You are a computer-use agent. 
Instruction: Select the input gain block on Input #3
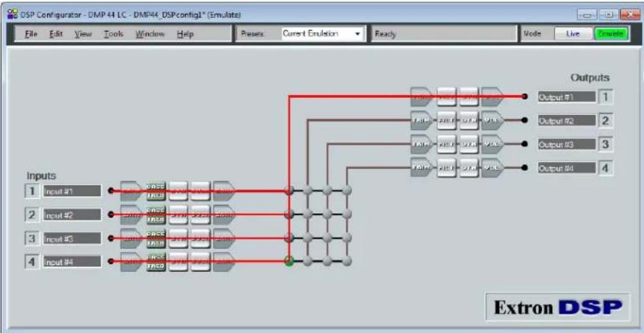[131, 238]
